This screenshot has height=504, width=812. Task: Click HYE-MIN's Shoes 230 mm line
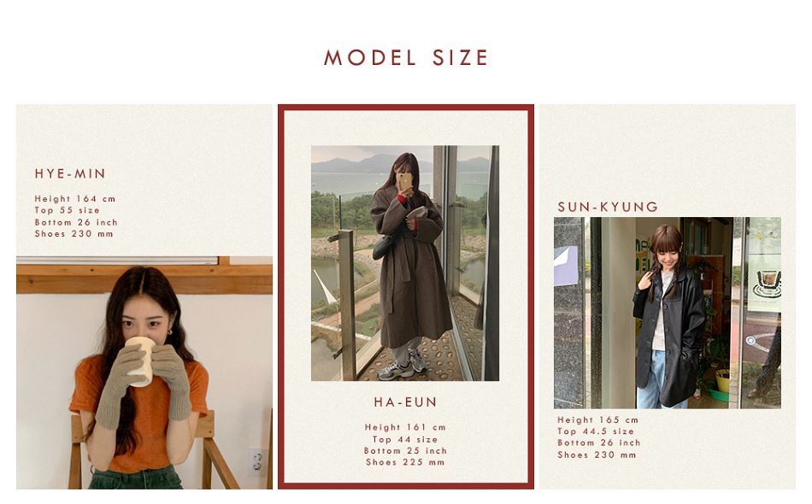pos(74,233)
